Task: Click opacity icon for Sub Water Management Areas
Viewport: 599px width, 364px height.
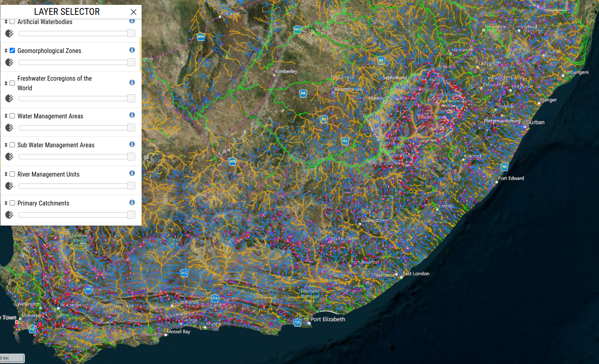Action: pos(9,157)
